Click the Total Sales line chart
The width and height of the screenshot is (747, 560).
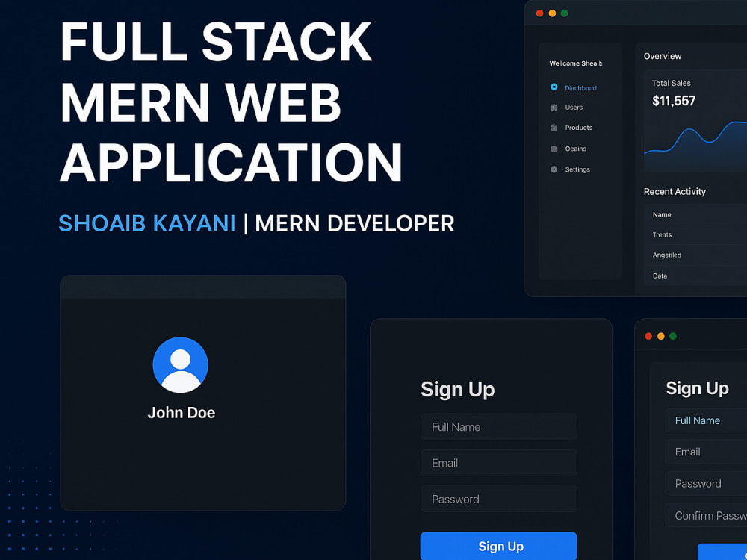[x=695, y=146]
